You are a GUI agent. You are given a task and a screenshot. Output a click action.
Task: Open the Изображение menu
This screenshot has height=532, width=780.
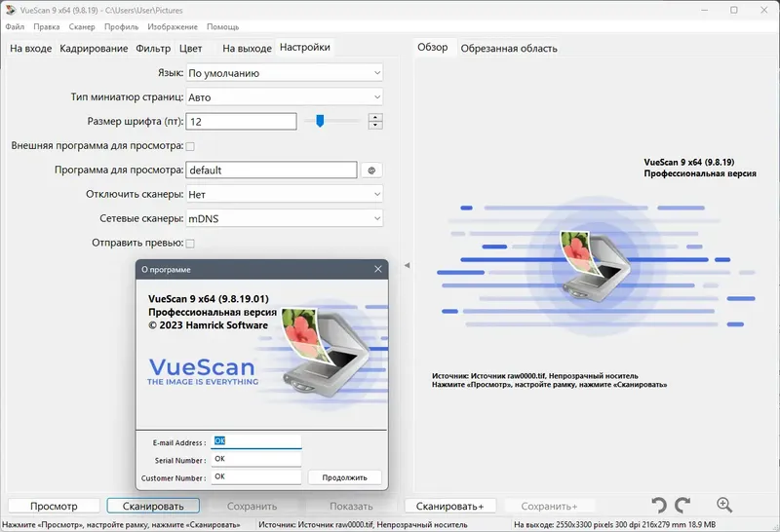pos(173,27)
